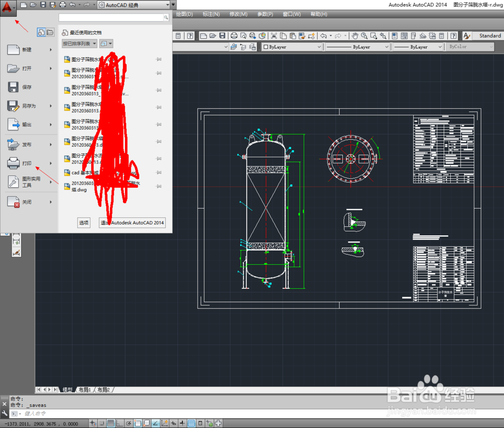Pin the 'cad 基本' recent document
Image resolution: width=504 pixels, height=428 pixels.
tap(159, 173)
